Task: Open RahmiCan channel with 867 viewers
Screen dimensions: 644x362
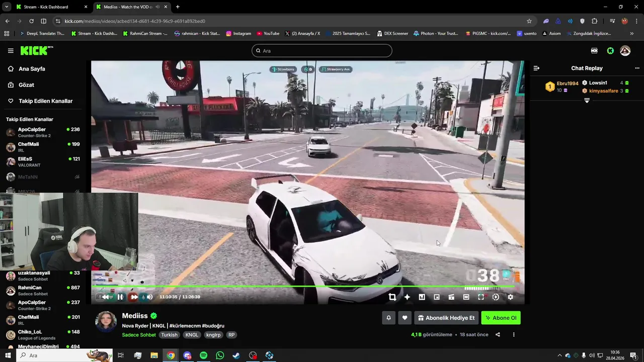Action: (x=43, y=291)
